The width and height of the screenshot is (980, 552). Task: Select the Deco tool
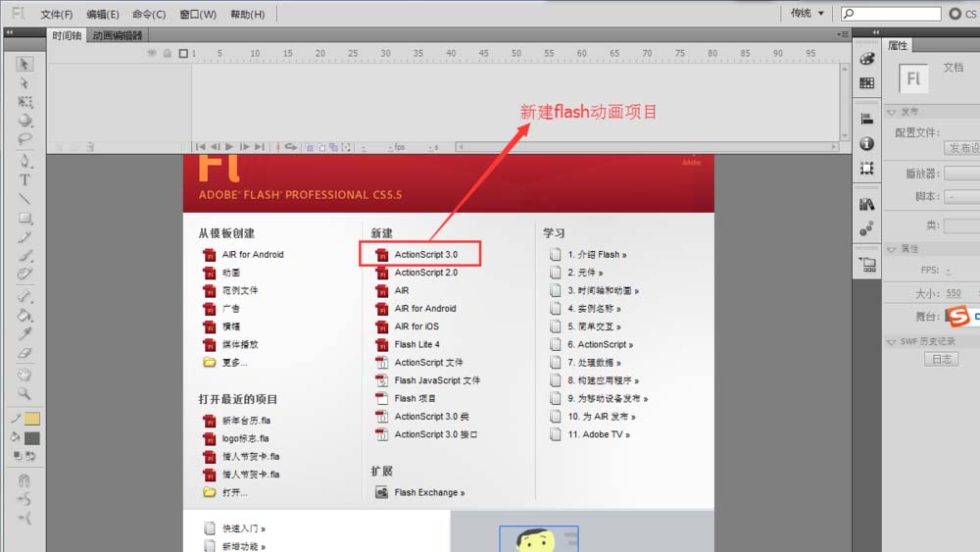coord(24,274)
